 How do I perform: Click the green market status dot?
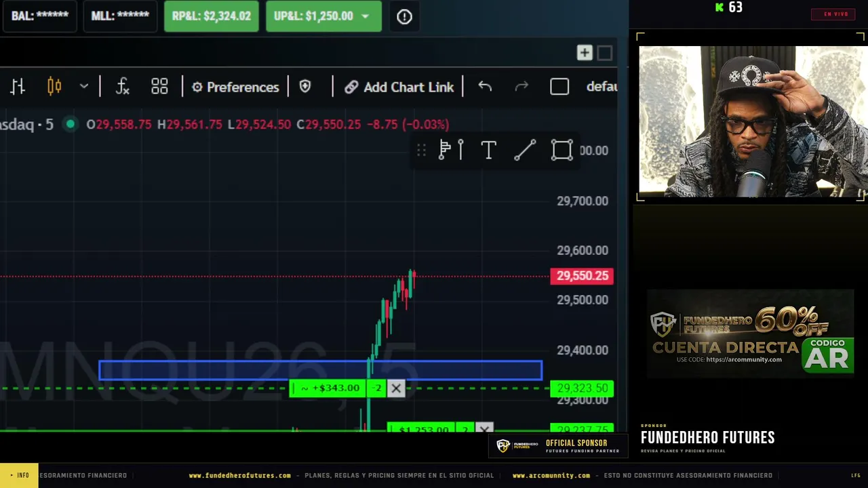coord(70,125)
